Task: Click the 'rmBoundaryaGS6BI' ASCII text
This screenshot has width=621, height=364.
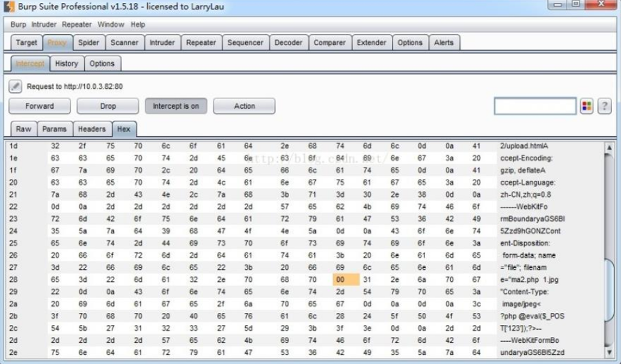Action: click(x=532, y=219)
